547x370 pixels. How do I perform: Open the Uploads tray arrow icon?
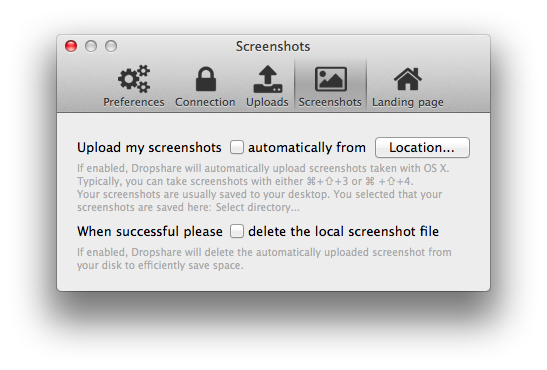point(268,79)
